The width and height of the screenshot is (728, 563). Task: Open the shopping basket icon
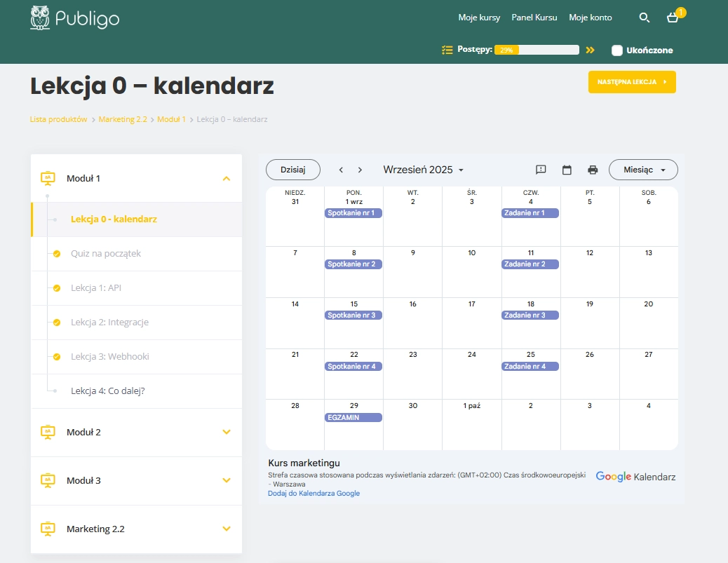click(x=673, y=18)
